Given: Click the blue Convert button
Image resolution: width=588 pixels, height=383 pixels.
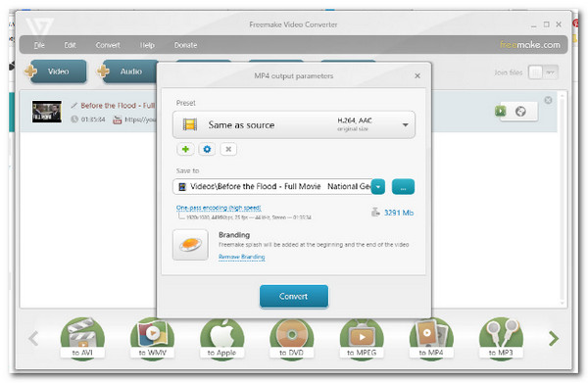Looking at the screenshot, I should point(294,296).
